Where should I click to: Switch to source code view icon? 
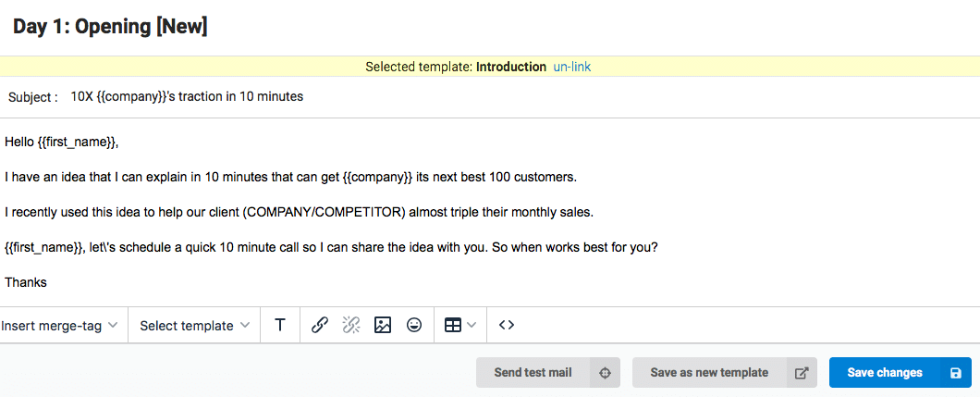pos(507,325)
